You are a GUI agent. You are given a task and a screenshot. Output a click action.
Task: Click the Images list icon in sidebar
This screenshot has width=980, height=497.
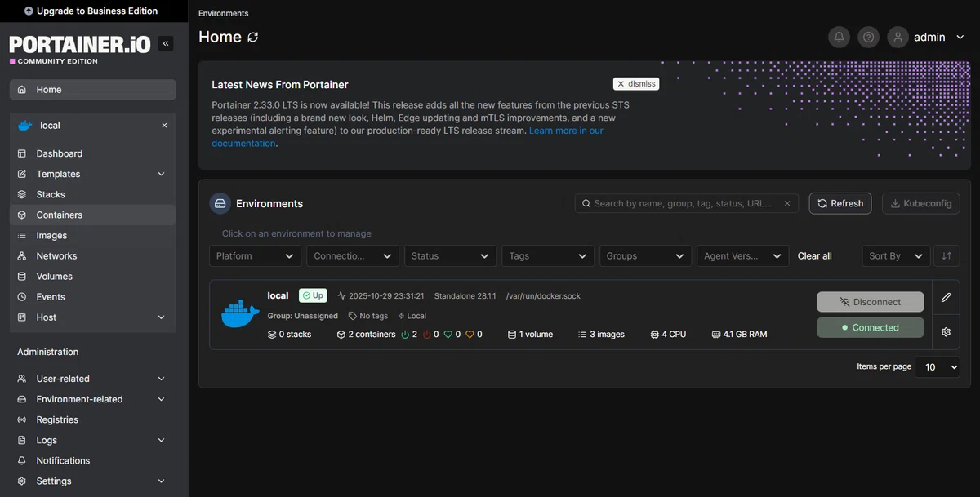click(22, 235)
